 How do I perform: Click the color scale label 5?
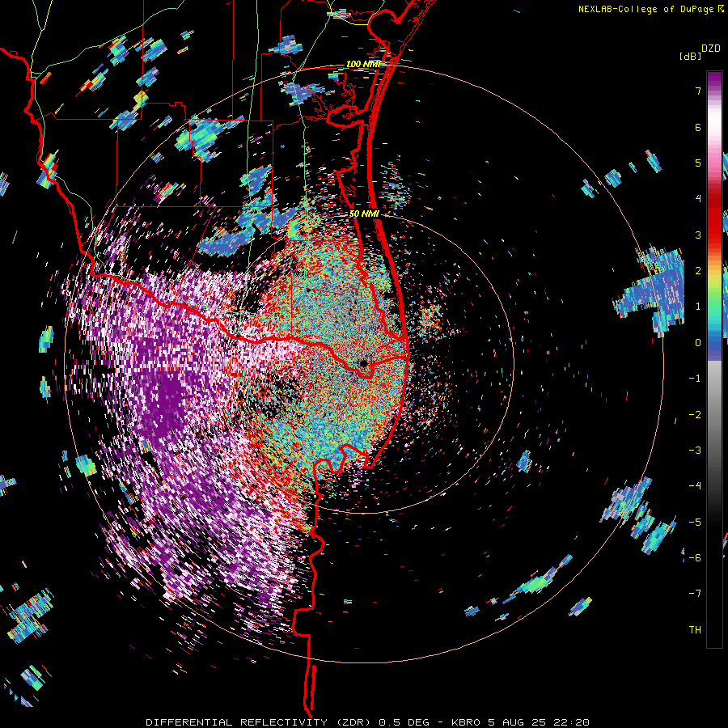698,163
